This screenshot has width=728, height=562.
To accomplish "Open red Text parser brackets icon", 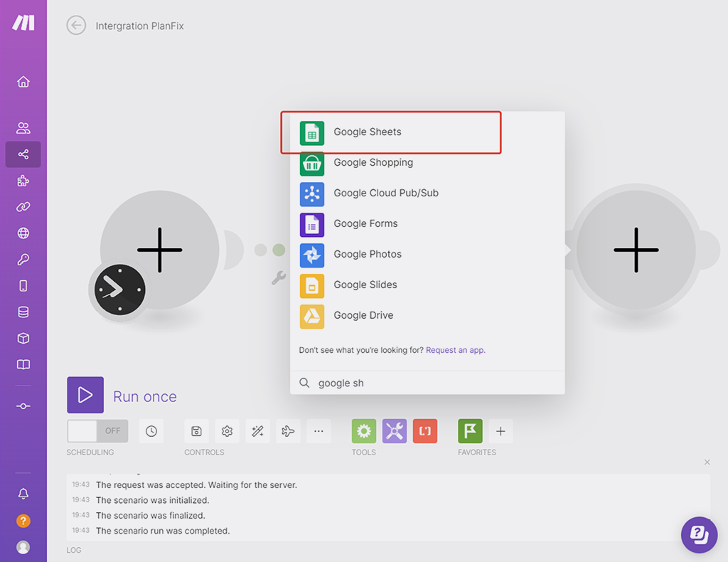I will tap(425, 431).
